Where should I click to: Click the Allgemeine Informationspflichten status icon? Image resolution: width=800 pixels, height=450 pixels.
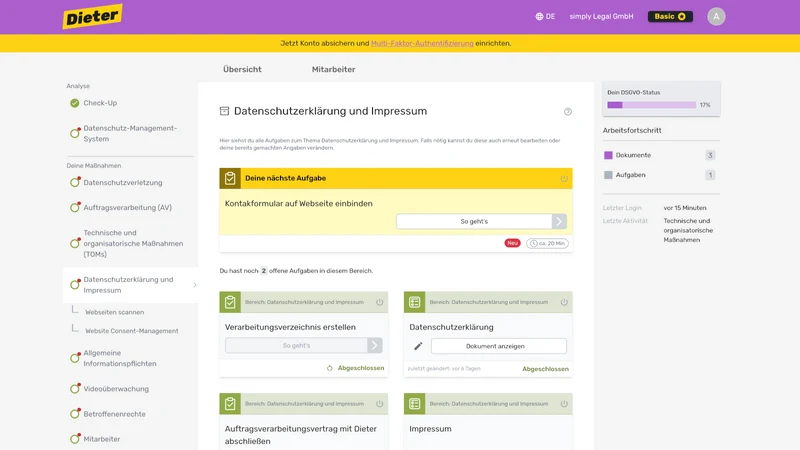(x=75, y=358)
